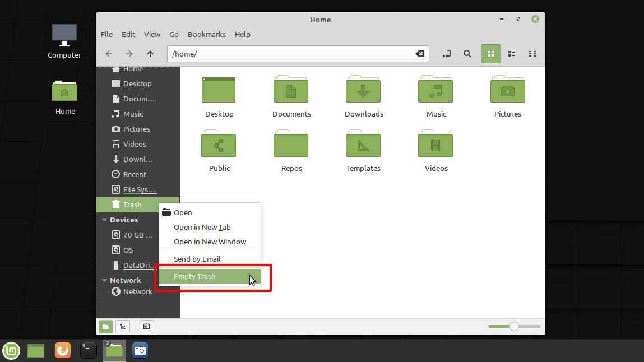This screenshot has height=362, width=644.
Task: Collapse the Network section
Action: [104, 280]
